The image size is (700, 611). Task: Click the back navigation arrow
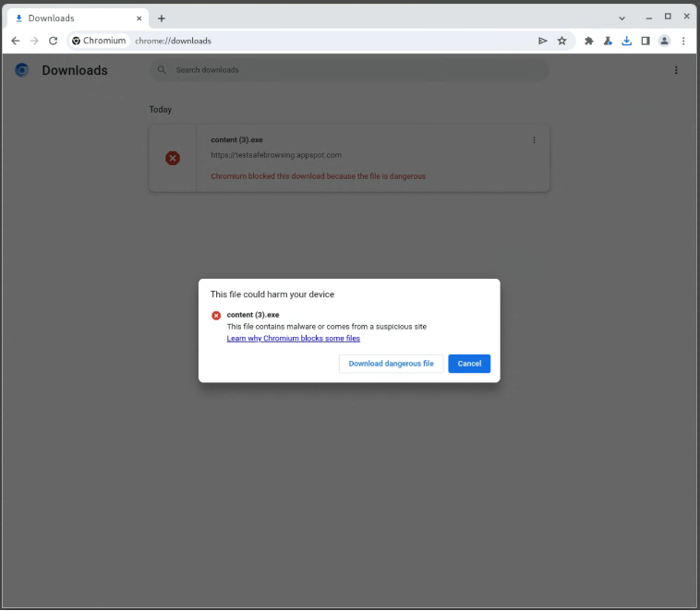[16, 41]
